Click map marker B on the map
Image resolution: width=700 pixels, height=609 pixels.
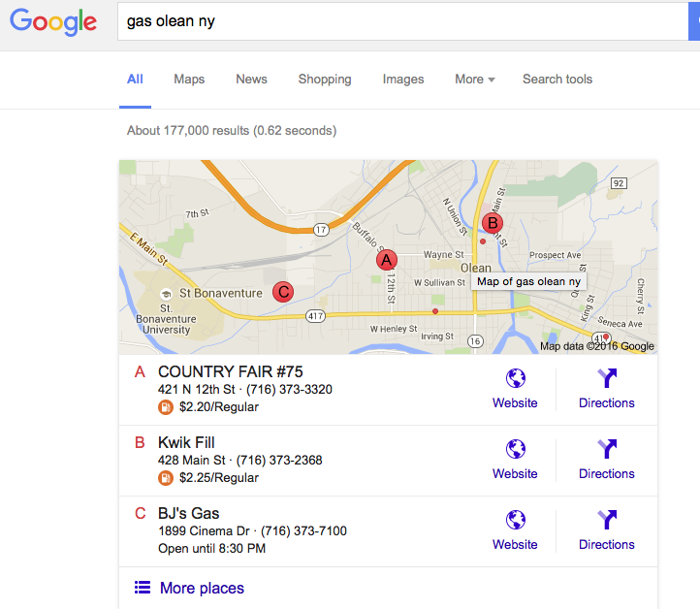pyautogui.click(x=493, y=223)
